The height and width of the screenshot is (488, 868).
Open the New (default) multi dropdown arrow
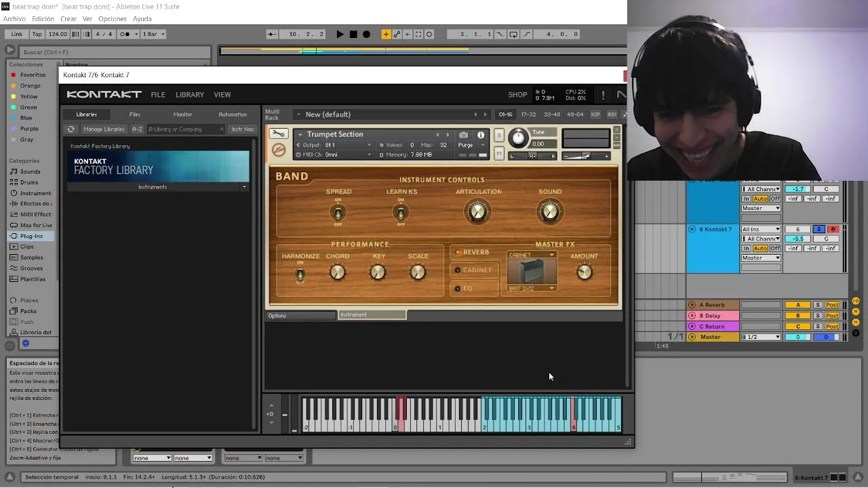tap(298, 115)
